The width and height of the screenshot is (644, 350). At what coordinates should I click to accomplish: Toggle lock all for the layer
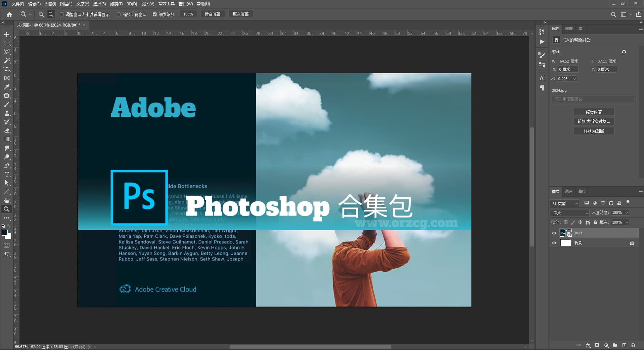click(595, 222)
